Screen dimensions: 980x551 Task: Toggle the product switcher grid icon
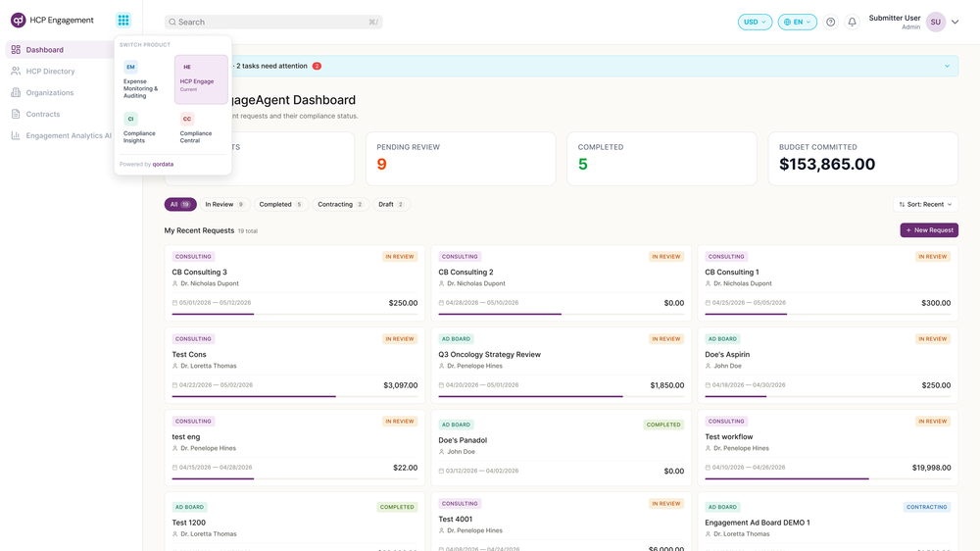tap(123, 20)
